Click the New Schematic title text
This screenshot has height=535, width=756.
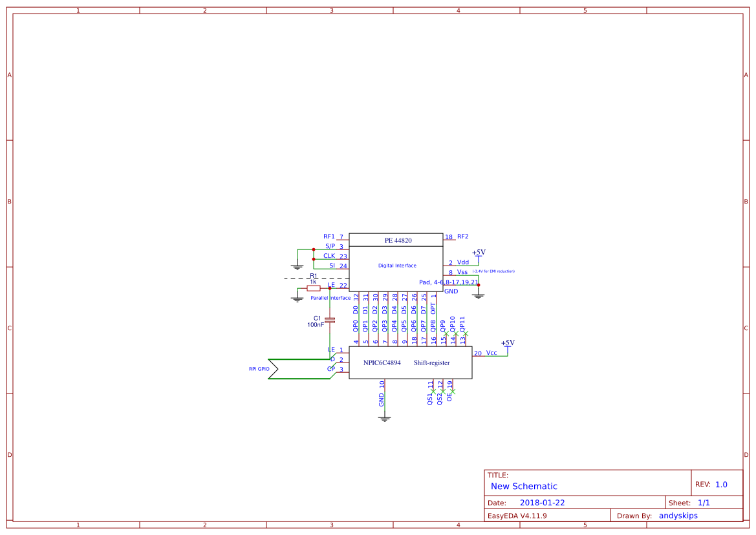pos(524,487)
